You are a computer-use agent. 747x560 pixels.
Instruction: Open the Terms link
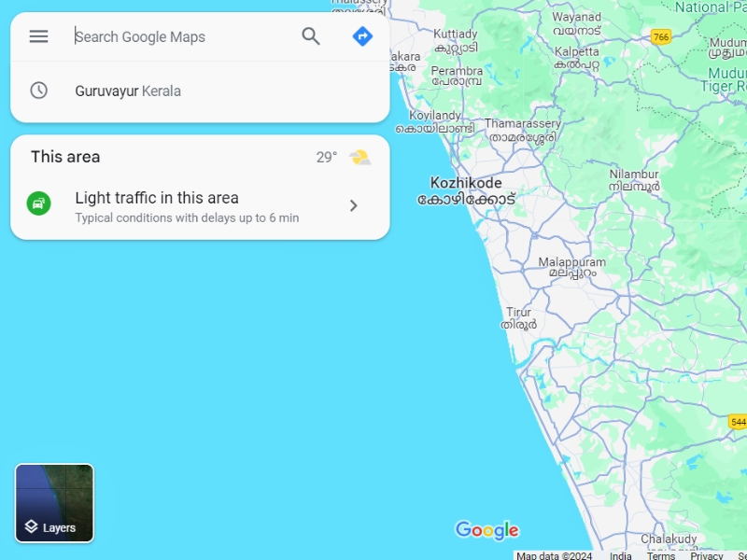(661, 555)
